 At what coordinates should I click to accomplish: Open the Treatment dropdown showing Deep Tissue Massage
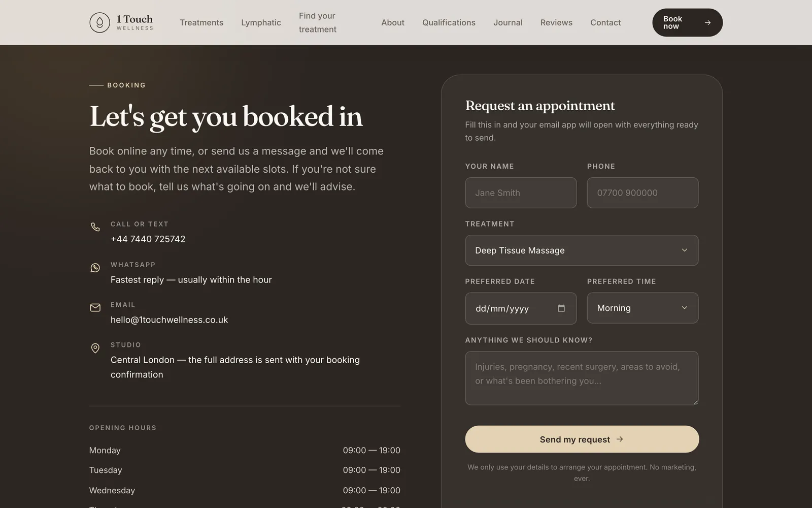click(x=582, y=250)
